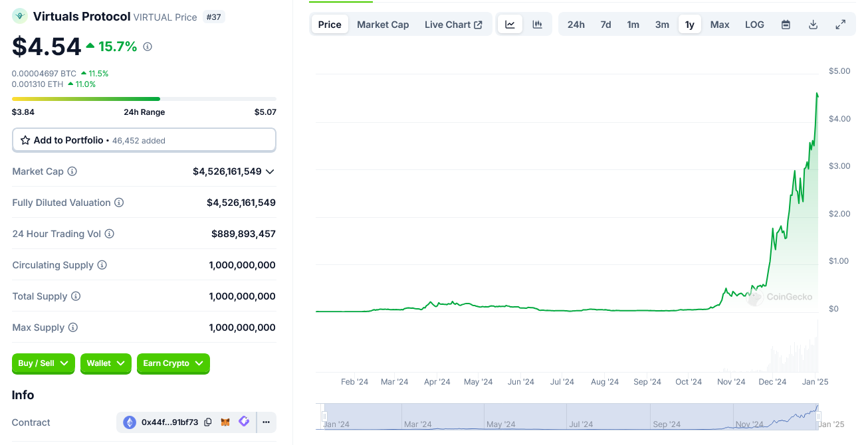Screen dimensions: 868x445
Task: Enable the 24h time range
Action: [576, 24]
